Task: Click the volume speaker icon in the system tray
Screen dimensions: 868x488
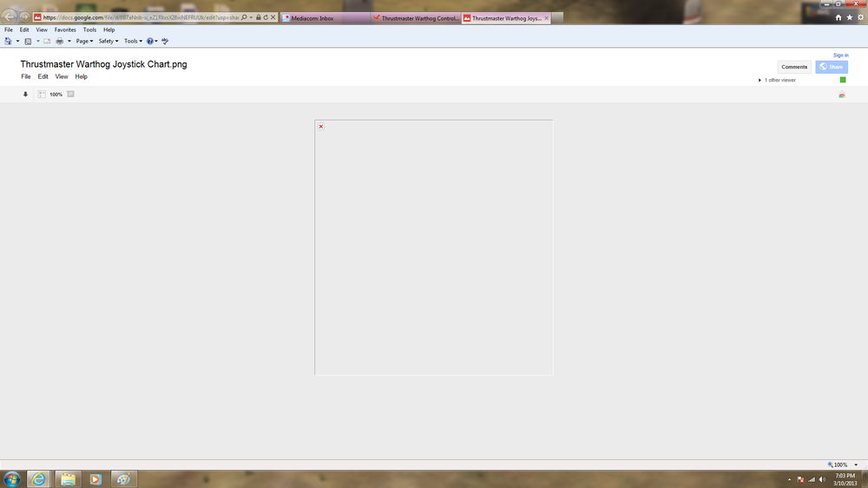Action: (x=822, y=479)
